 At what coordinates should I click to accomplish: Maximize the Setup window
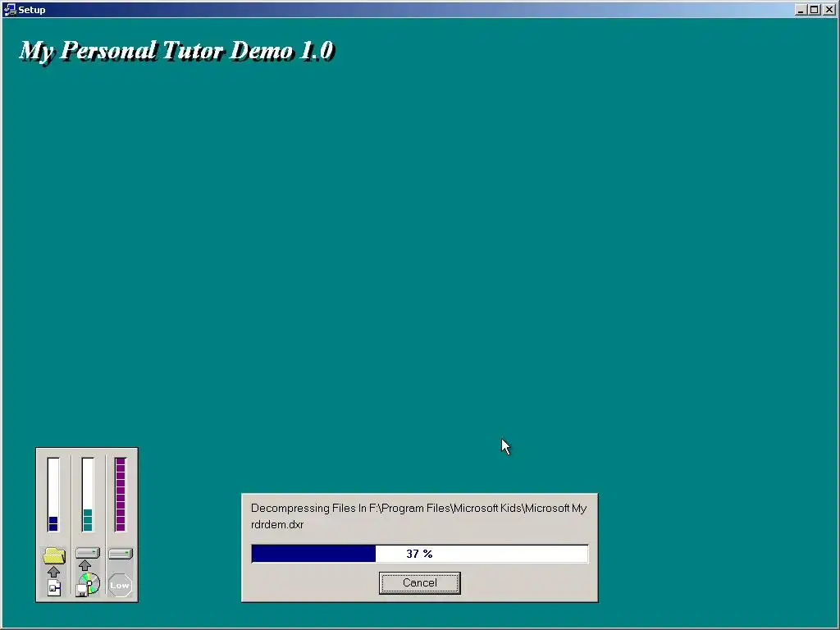pyautogui.click(x=815, y=10)
